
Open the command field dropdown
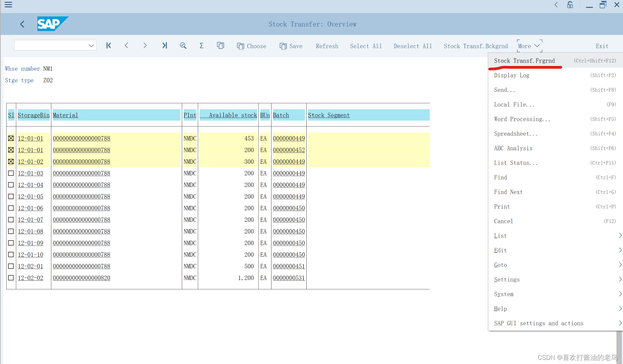(x=91, y=45)
